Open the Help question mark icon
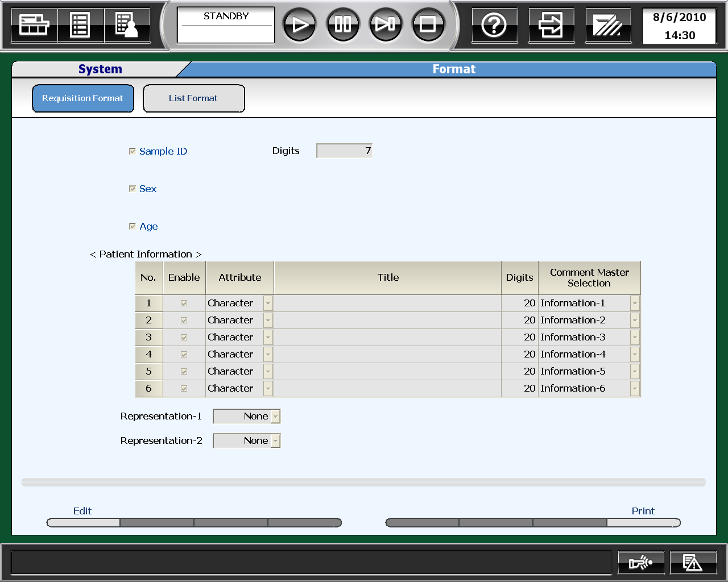Image resolution: width=728 pixels, height=582 pixels. click(x=494, y=25)
